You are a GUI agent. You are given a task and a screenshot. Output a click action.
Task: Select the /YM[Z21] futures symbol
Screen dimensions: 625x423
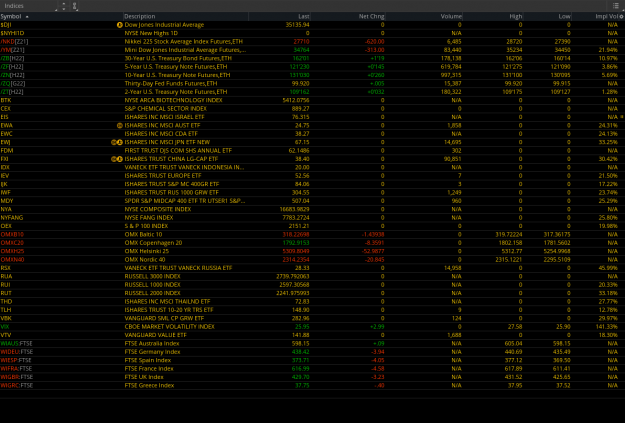(12, 50)
